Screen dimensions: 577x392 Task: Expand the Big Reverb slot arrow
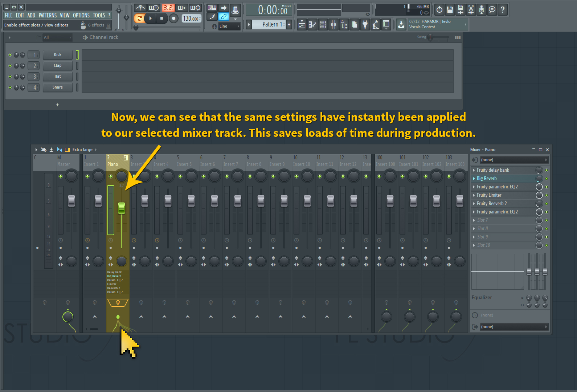pyautogui.click(x=474, y=178)
